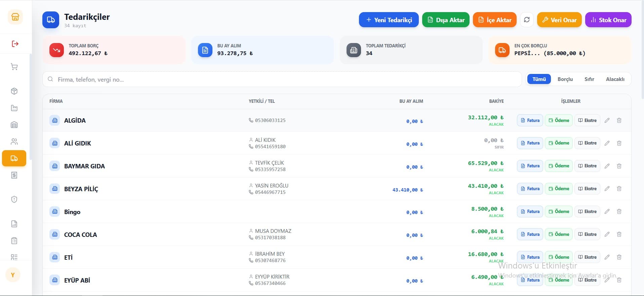The image size is (644, 296).
Task: Click phone number 05317038188
Action: (270, 238)
